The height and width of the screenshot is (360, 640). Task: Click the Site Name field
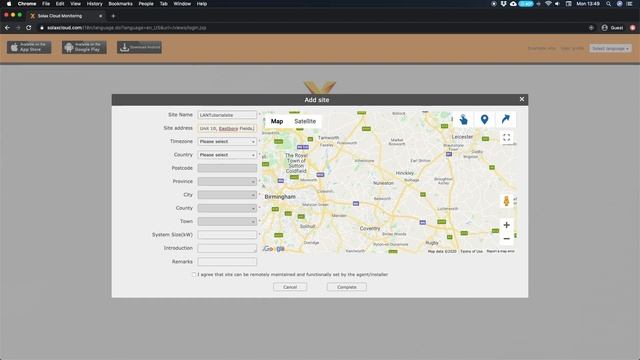[x=227, y=115]
